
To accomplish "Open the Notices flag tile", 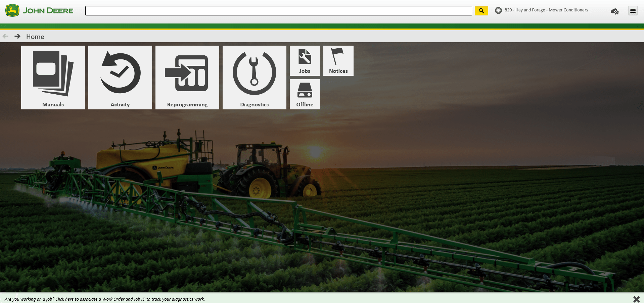I will click(x=338, y=60).
